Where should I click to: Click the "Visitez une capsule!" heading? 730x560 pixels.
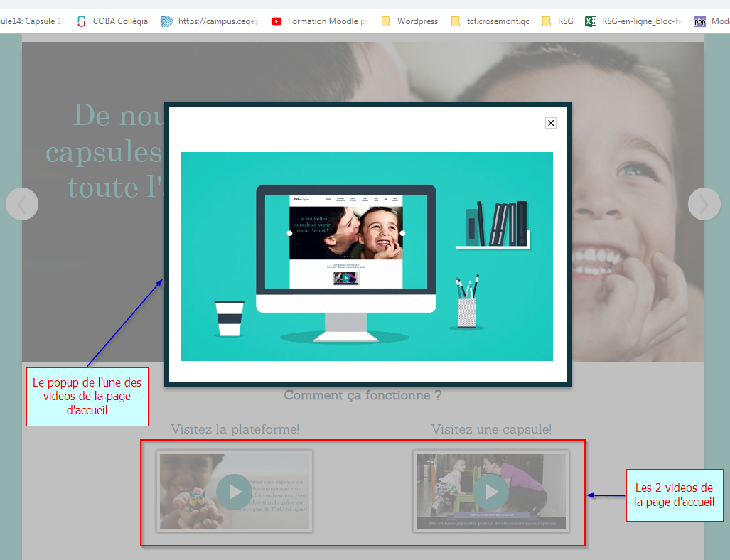(x=491, y=429)
